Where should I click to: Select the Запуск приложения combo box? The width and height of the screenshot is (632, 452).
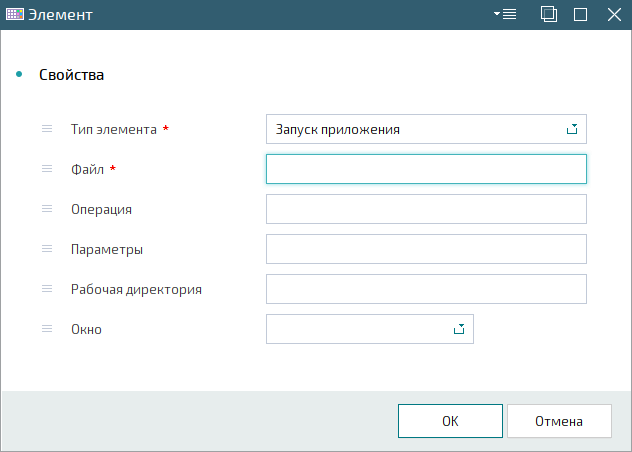[426, 129]
